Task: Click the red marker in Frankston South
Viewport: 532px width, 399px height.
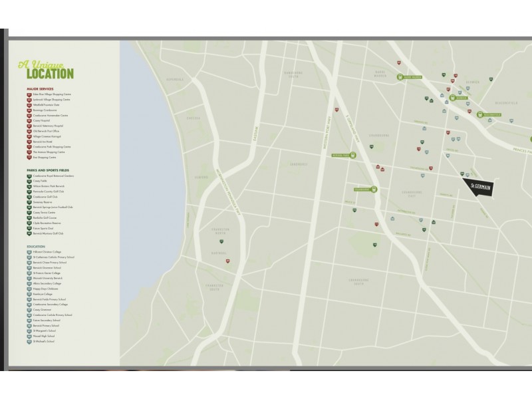Action: tap(227, 261)
